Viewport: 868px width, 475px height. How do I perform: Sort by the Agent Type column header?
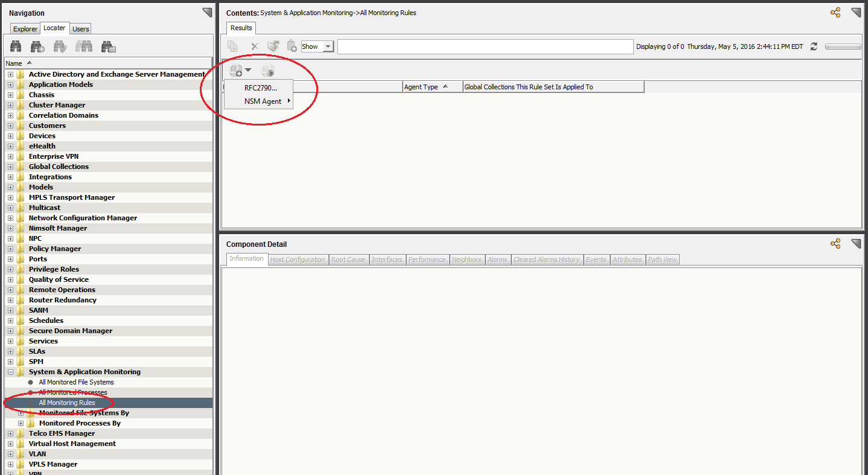point(433,87)
